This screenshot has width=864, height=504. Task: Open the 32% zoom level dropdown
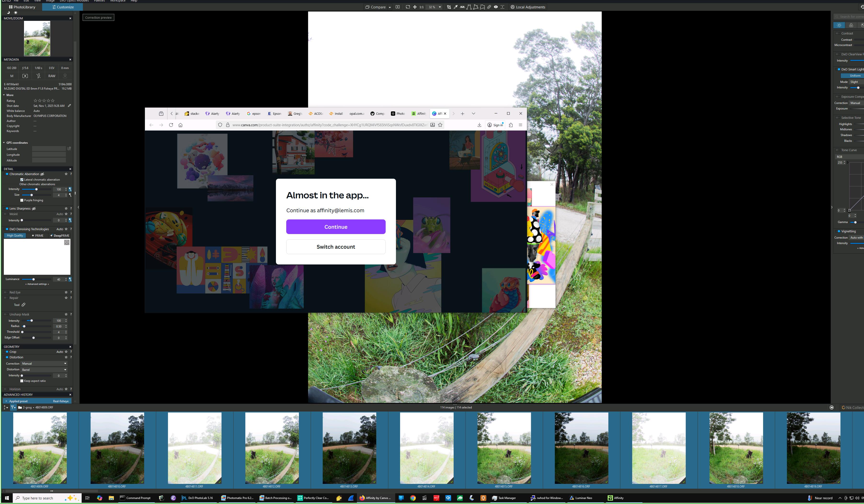click(440, 7)
